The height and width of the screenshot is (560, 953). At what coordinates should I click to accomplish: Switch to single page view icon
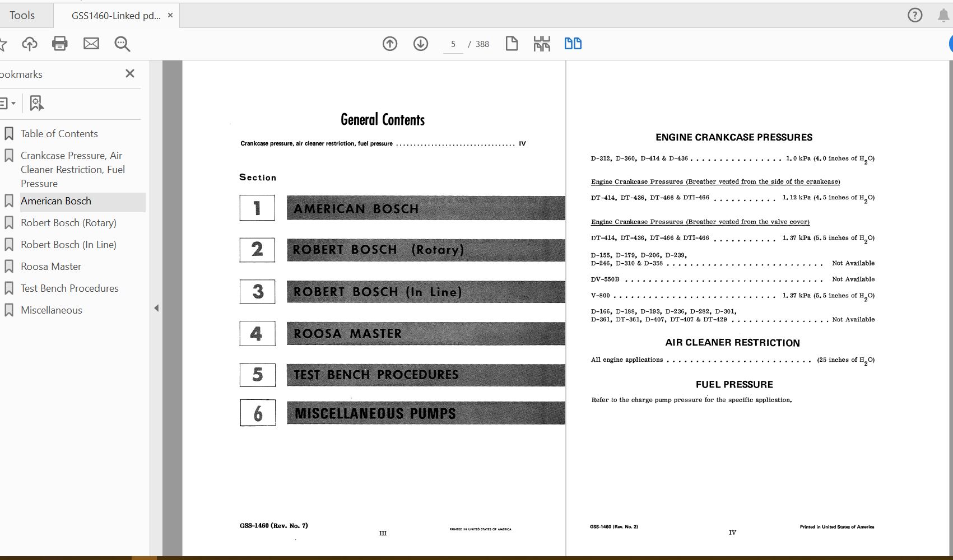(x=512, y=44)
